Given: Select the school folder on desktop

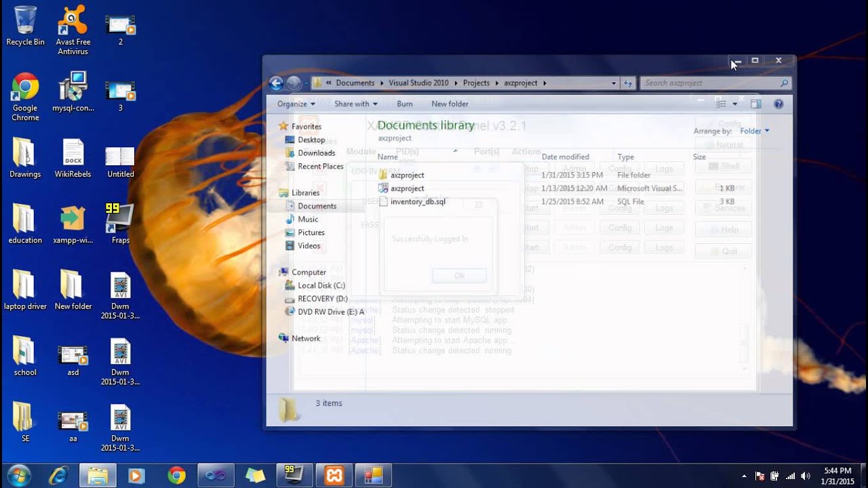Looking at the screenshot, I should click(x=25, y=357).
